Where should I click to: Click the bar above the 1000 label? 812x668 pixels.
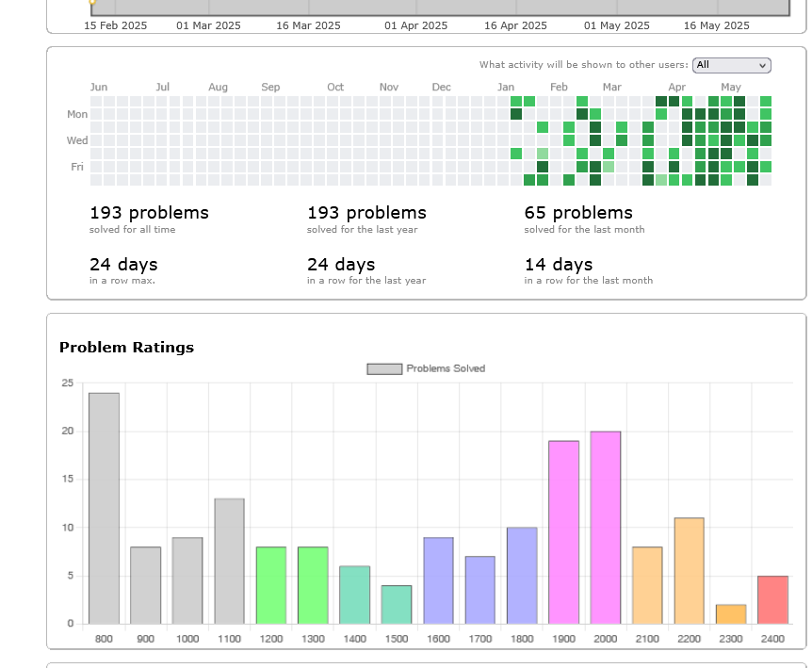[187, 580]
